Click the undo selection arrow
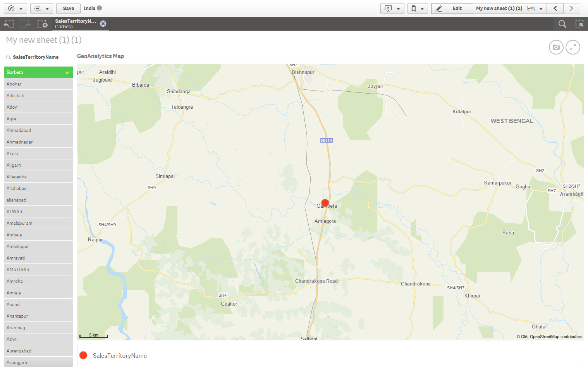This screenshot has height=371, width=588. [9, 24]
